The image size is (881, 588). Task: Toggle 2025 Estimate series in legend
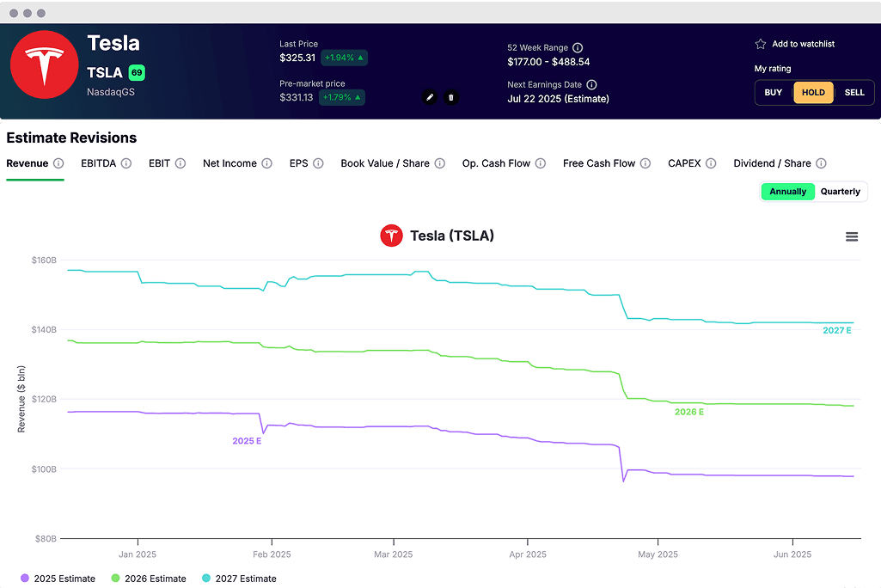coord(58,579)
